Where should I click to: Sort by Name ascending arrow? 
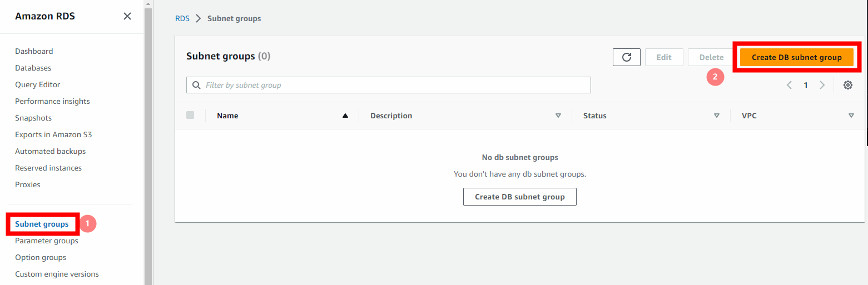(x=345, y=116)
